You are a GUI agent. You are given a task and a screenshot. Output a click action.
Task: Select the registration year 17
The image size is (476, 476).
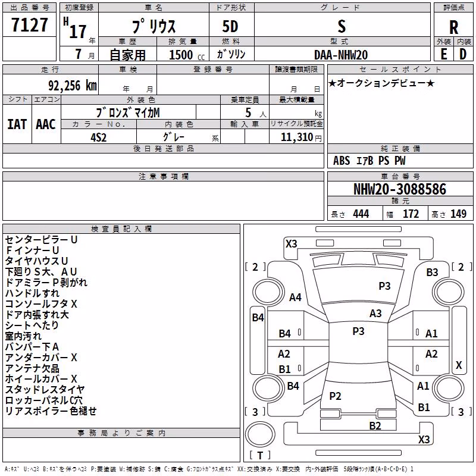pyautogui.click(x=78, y=32)
